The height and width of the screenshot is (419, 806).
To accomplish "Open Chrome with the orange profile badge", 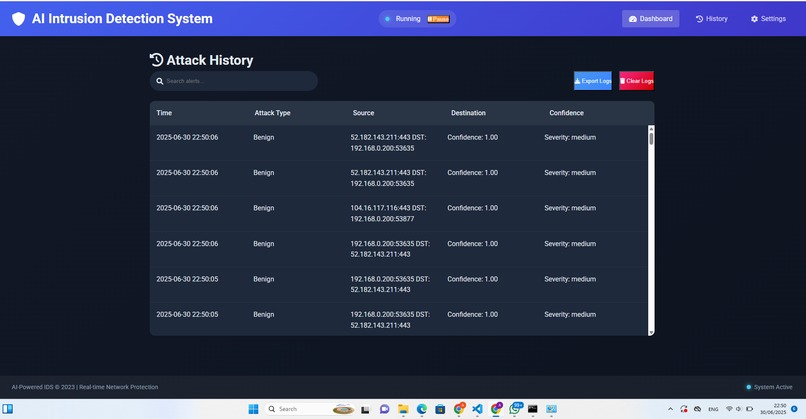I will (x=459, y=409).
